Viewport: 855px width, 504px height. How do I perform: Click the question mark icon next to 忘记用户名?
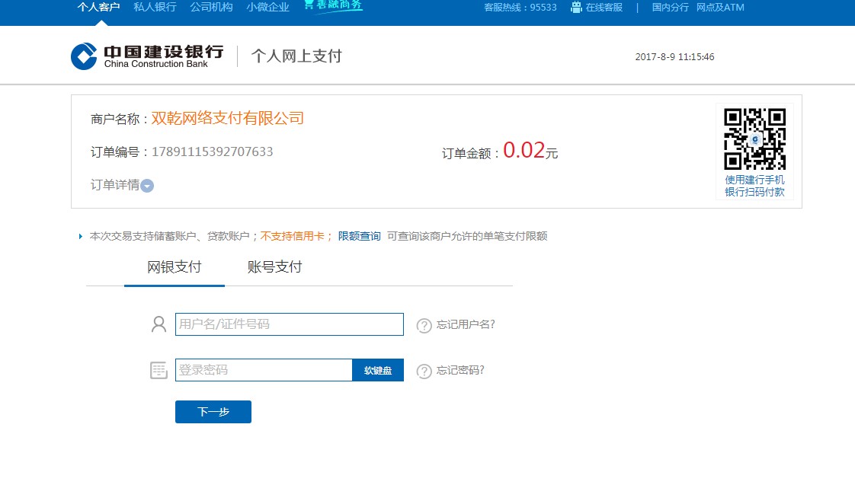424,325
